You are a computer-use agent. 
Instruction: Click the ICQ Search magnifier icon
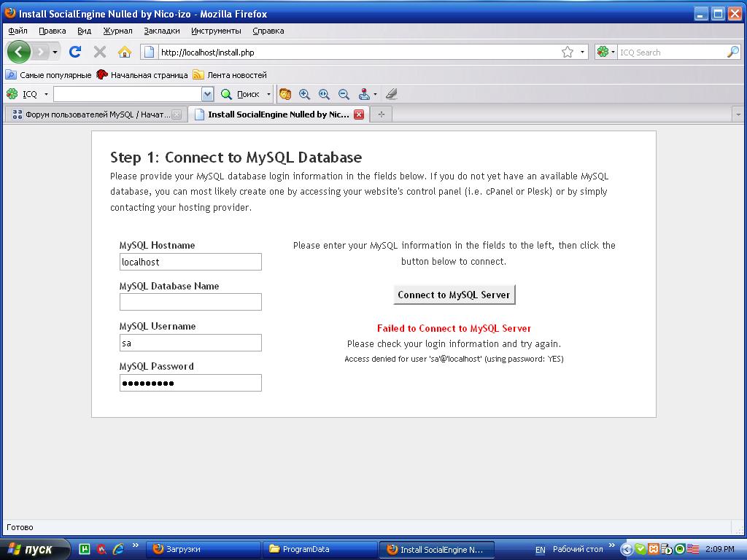point(732,52)
